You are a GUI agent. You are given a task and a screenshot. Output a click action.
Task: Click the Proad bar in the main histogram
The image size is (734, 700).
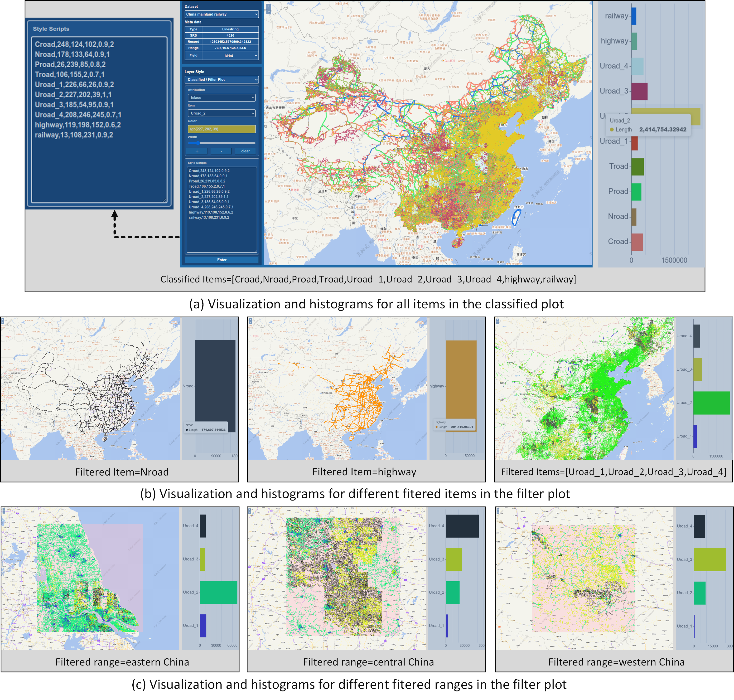tap(636, 192)
